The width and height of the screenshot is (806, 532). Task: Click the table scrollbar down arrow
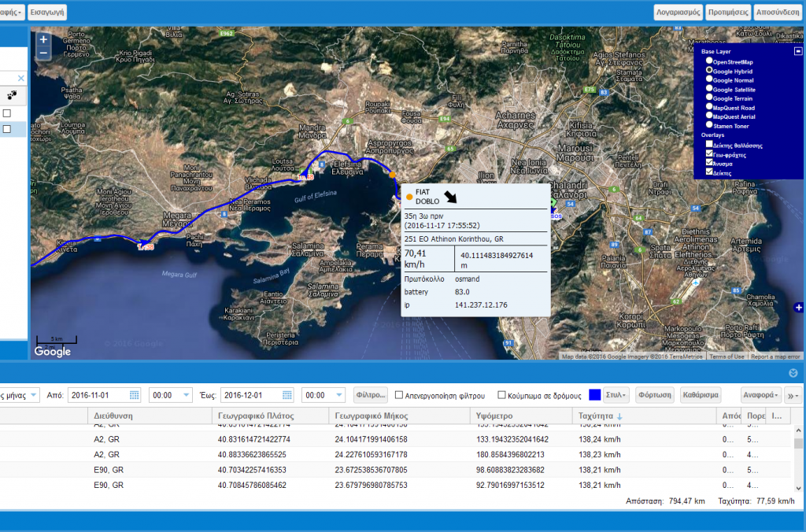click(798, 488)
